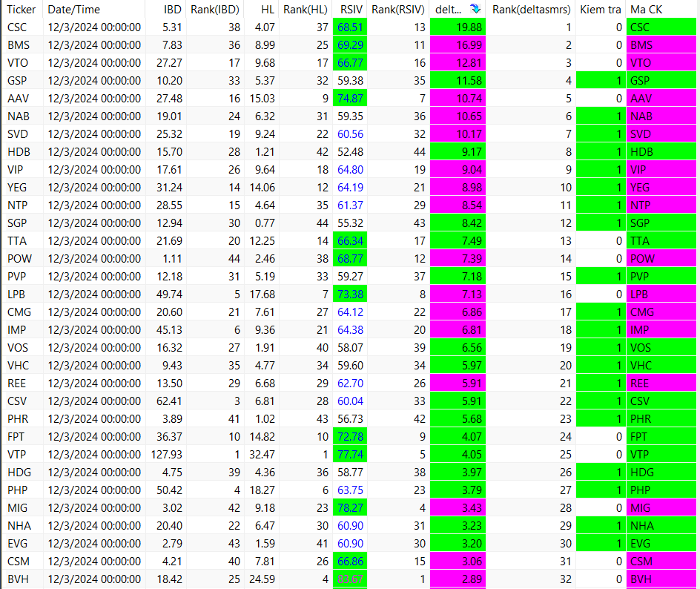
Task: Click the RSIV value 83.67
Action: pyautogui.click(x=350, y=579)
